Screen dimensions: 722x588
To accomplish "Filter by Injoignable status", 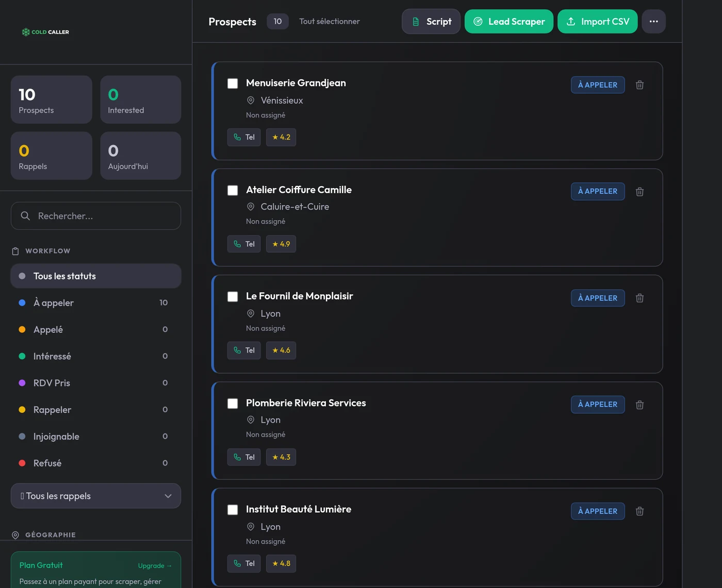I will click(x=96, y=436).
